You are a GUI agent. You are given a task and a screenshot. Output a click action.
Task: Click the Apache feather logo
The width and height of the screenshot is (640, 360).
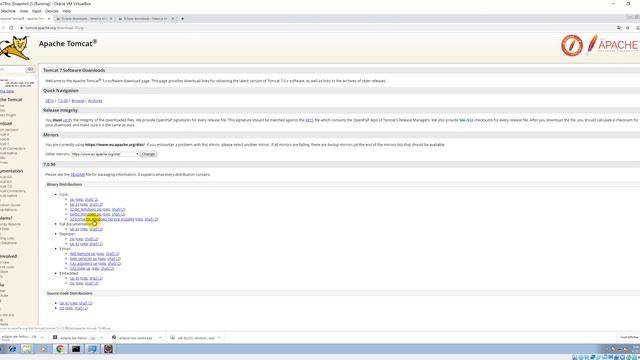point(613,45)
